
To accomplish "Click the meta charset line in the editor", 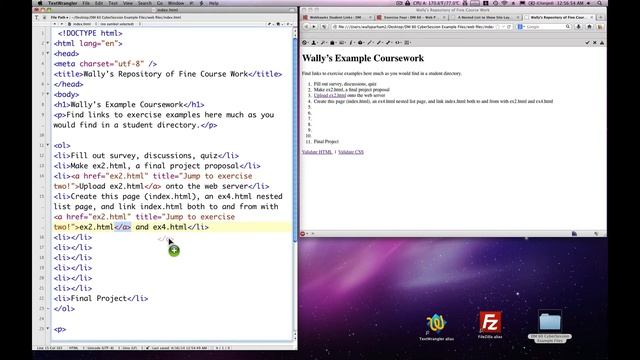I will (x=105, y=64).
